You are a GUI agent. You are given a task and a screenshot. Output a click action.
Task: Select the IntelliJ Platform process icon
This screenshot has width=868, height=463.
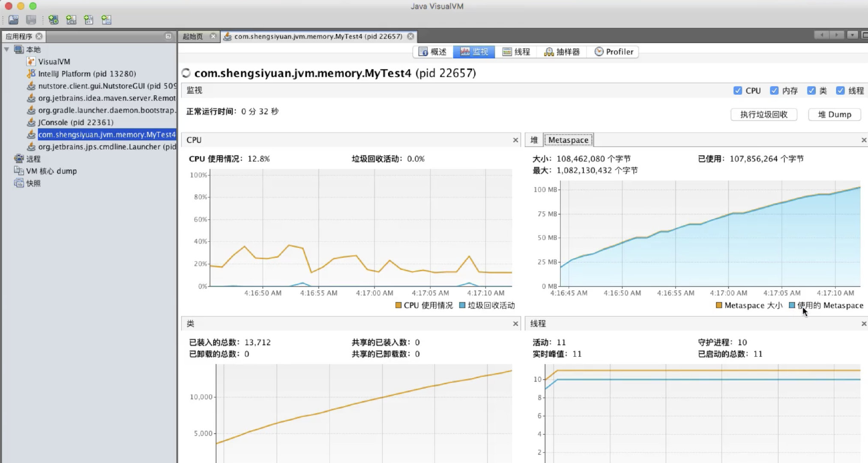pyautogui.click(x=31, y=74)
